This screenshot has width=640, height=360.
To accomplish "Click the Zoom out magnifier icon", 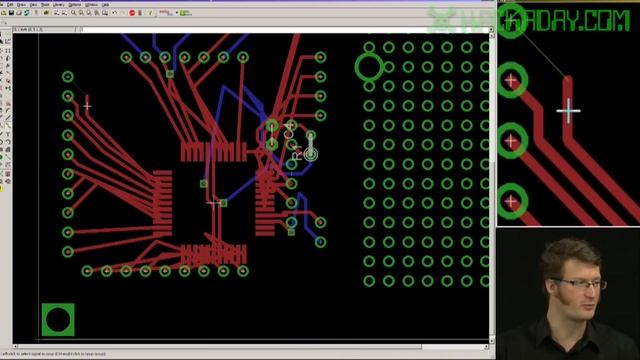I will [x=89, y=13].
